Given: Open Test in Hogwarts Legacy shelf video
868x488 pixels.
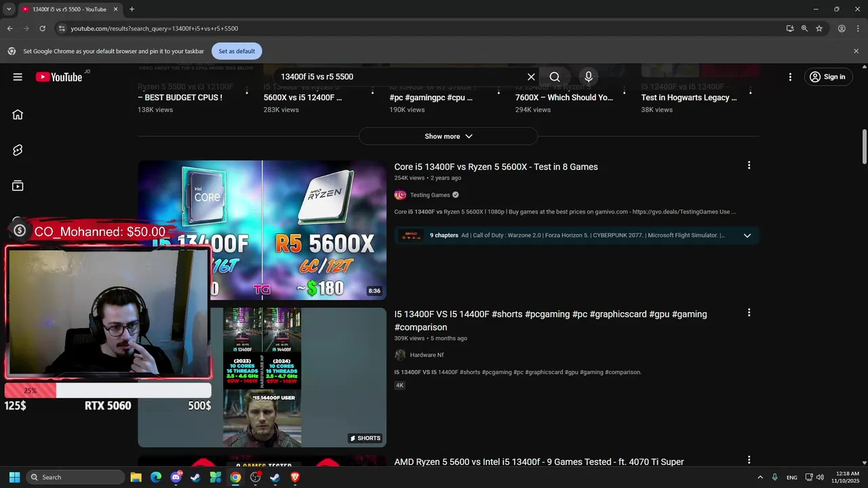Looking at the screenshot, I should click(689, 98).
